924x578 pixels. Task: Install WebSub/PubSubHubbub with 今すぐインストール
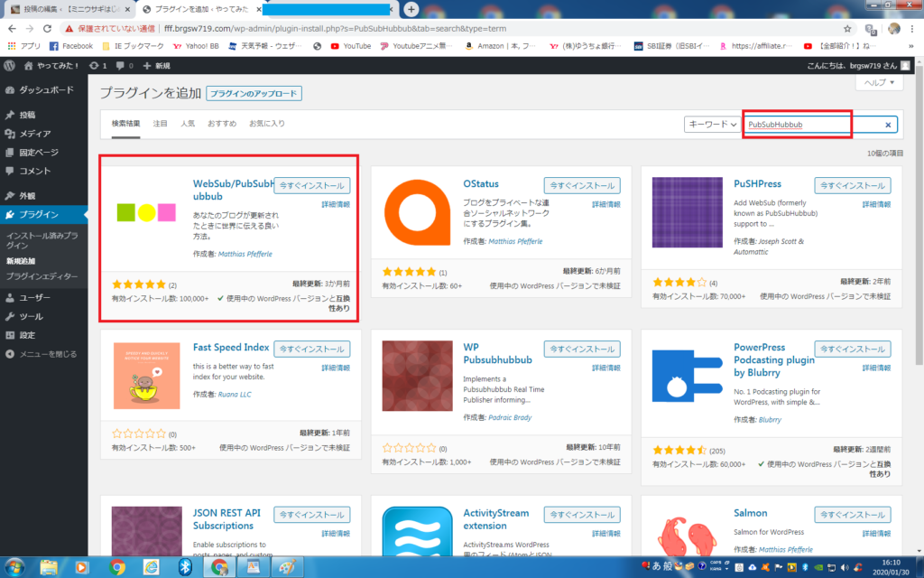[x=311, y=185]
